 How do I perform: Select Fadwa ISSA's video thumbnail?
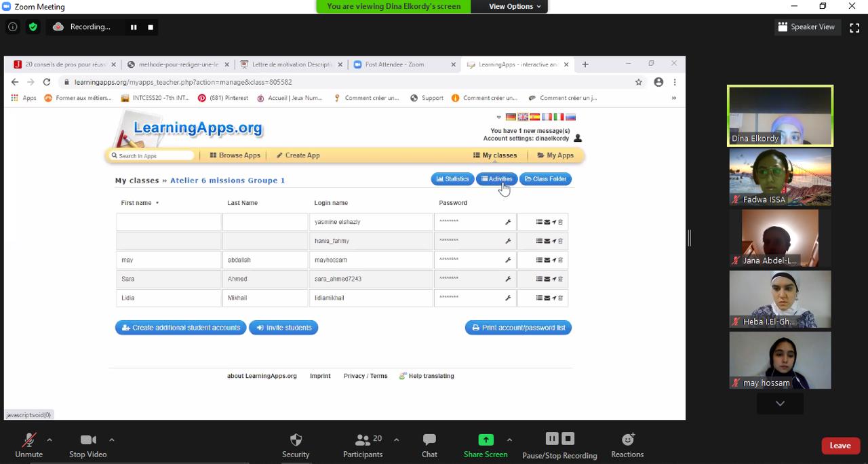click(x=780, y=177)
